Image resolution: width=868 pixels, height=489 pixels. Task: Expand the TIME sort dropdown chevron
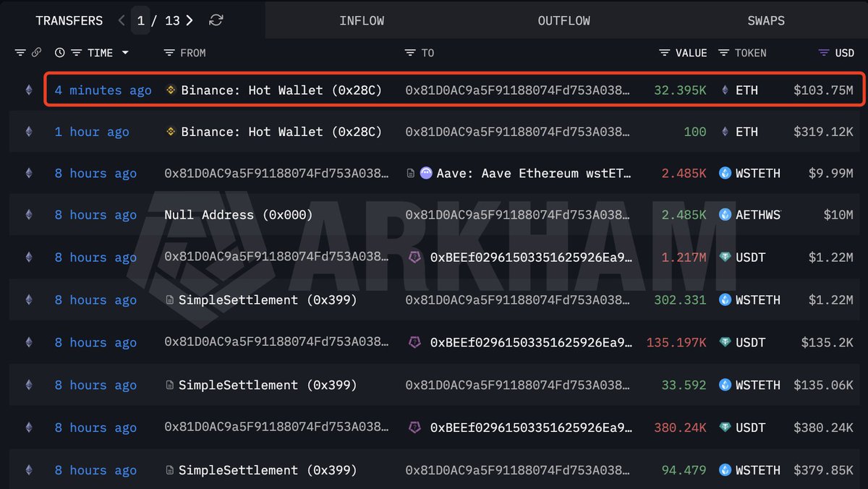(x=126, y=52)
